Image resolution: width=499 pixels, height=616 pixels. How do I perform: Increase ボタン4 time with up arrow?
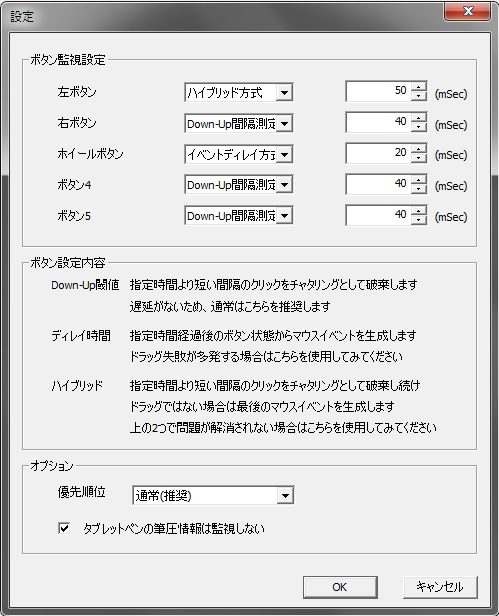(x=419, y=179)
